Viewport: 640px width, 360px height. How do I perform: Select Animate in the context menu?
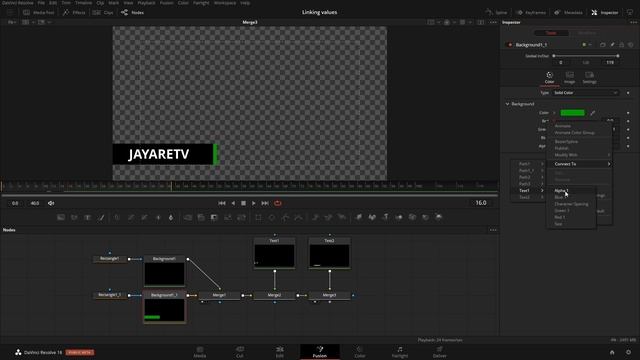[562, 126]
